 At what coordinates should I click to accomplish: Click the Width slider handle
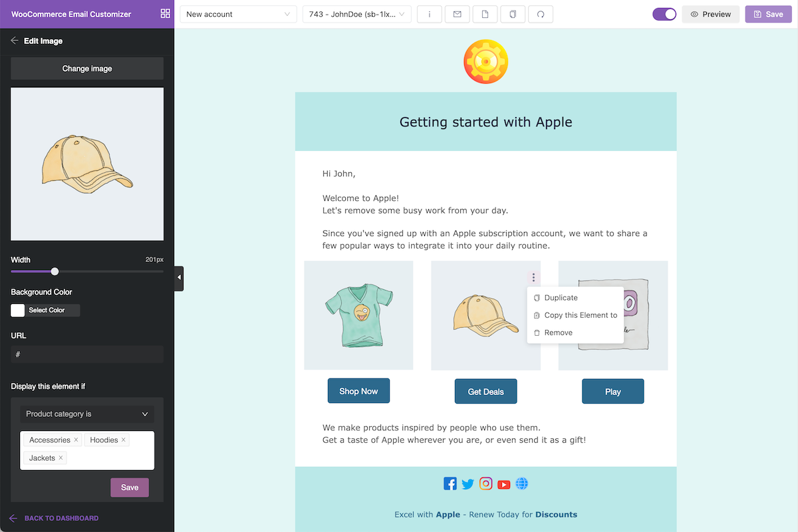[x=55, y=271]
